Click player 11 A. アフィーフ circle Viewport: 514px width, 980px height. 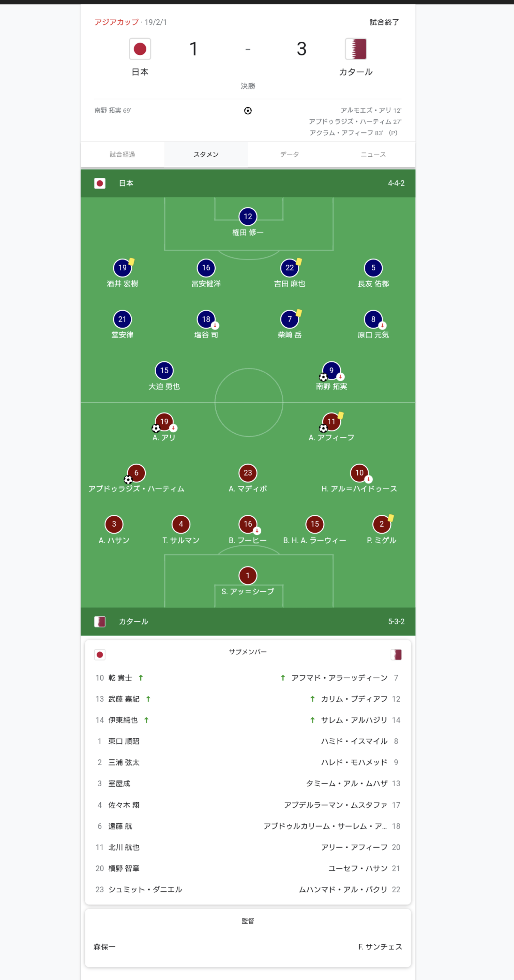(x=331, y=421)
